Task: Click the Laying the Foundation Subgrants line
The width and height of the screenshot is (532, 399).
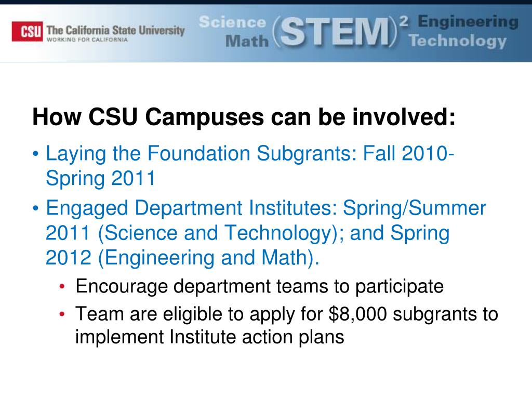Action: pyautogui.click(x=250, y=153)
